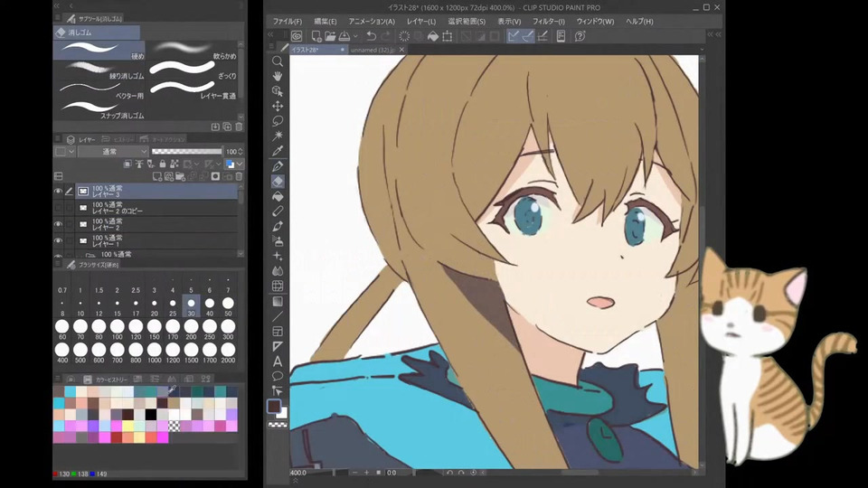
Task: Select 硬め eraser sub tool
Action: click(99, 50)
